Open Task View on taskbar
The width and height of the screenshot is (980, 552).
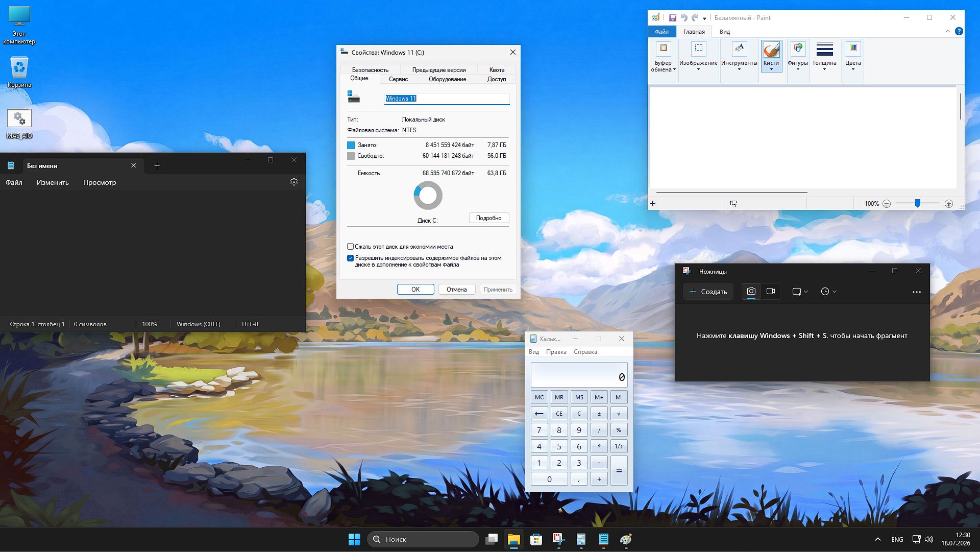click(492, 539)
